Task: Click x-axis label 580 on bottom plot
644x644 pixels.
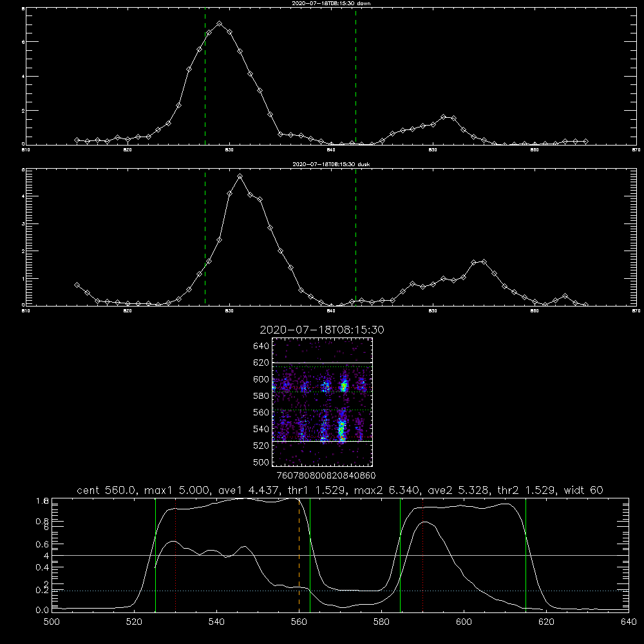Action: coord(381,622)
